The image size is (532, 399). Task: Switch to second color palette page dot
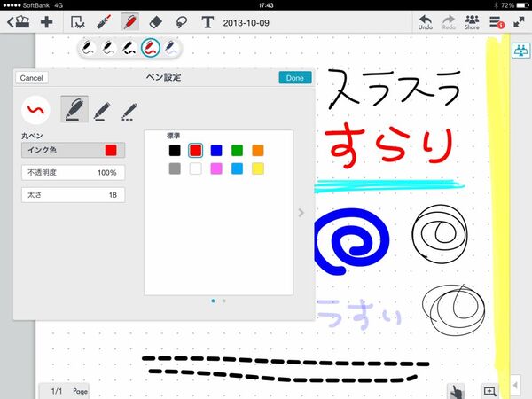coord(224,301)
